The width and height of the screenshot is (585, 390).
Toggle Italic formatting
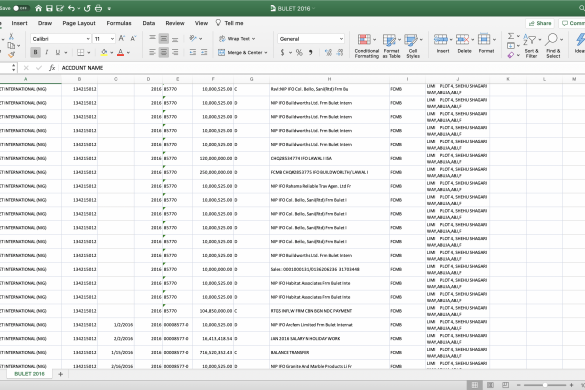coord(47,52)
